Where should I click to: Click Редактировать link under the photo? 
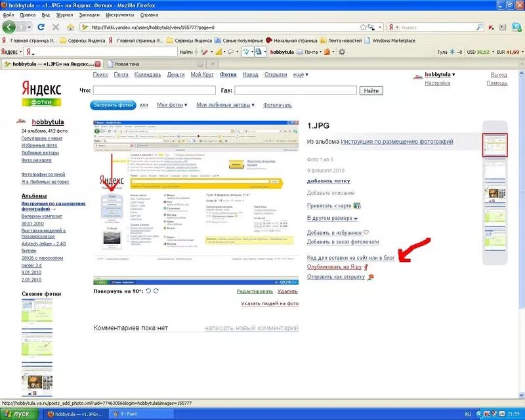point(255,291)
